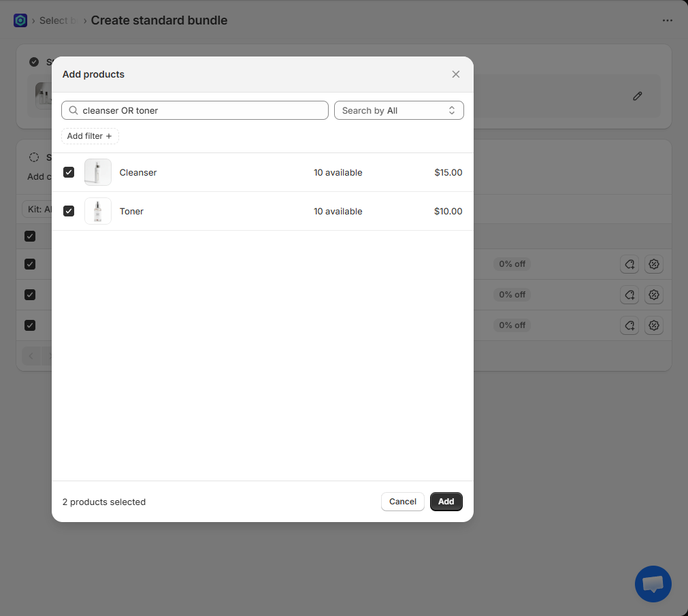Uncheck the Toner product checkbox
The height and width of the screenshot is (616, 688).
click(69, 211)
